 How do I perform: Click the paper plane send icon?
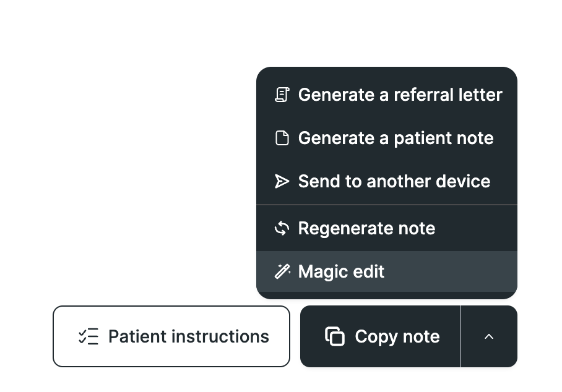coord(282,181)
